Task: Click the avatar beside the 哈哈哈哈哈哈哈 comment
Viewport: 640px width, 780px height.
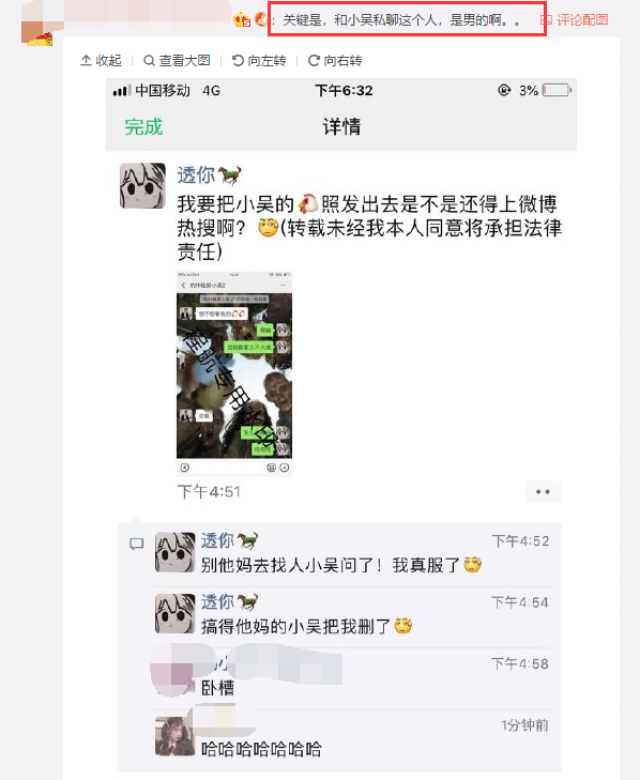Action: [x=175, y=736]
